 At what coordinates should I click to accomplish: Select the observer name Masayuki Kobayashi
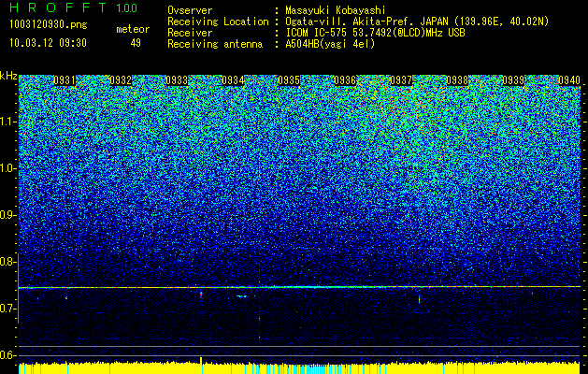[336, 10]
